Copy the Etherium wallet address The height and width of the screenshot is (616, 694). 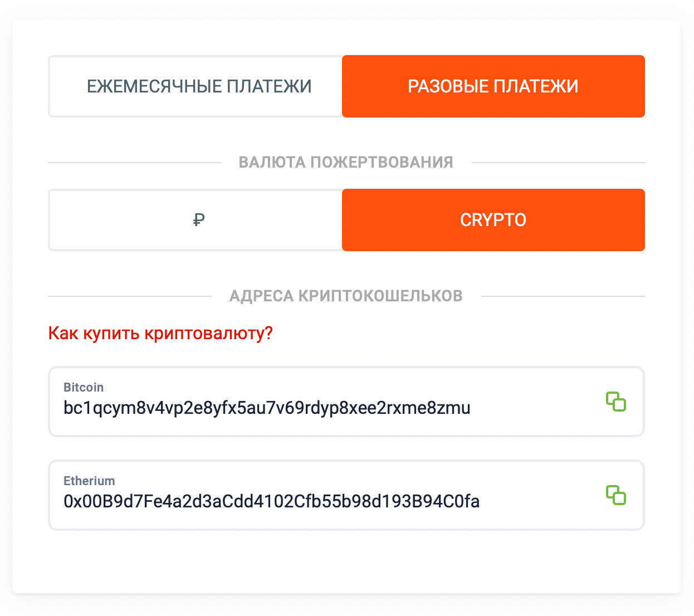click(616, 495)
